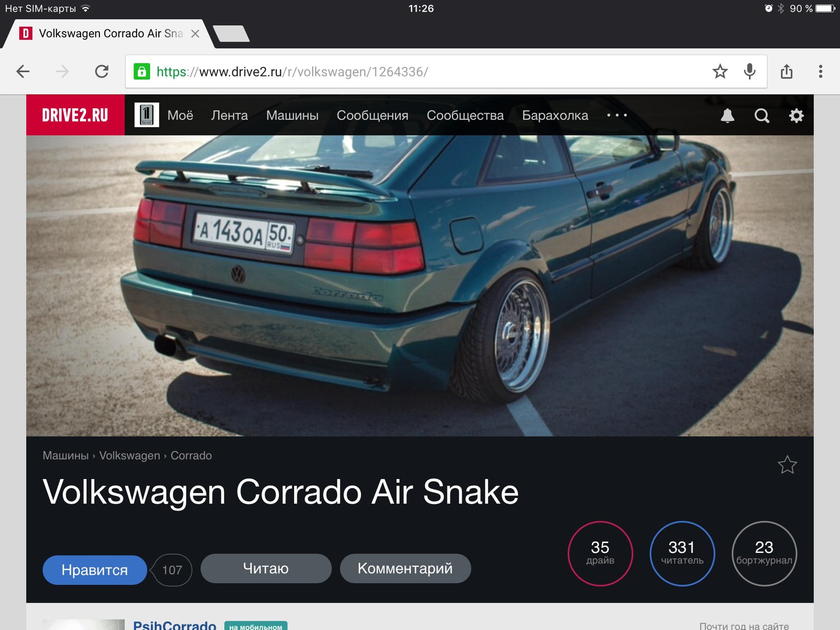Click the Wi-Fi status icon
840x630 pixels.
[86, 8]
